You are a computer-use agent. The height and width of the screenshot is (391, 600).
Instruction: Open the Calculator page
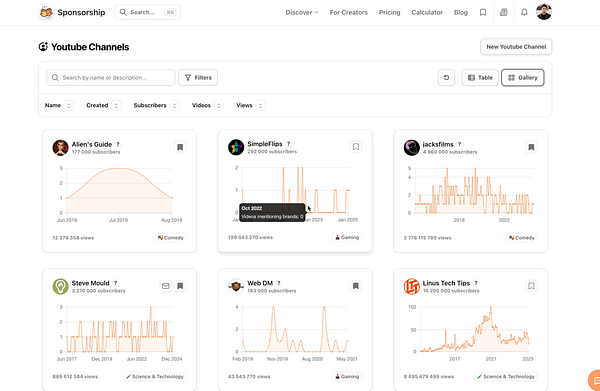[427, 13]
